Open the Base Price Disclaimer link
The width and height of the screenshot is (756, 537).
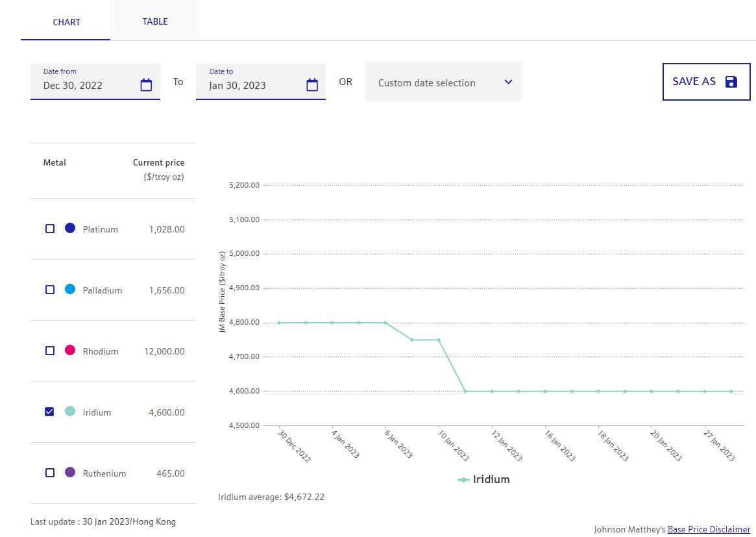(709, 529)
